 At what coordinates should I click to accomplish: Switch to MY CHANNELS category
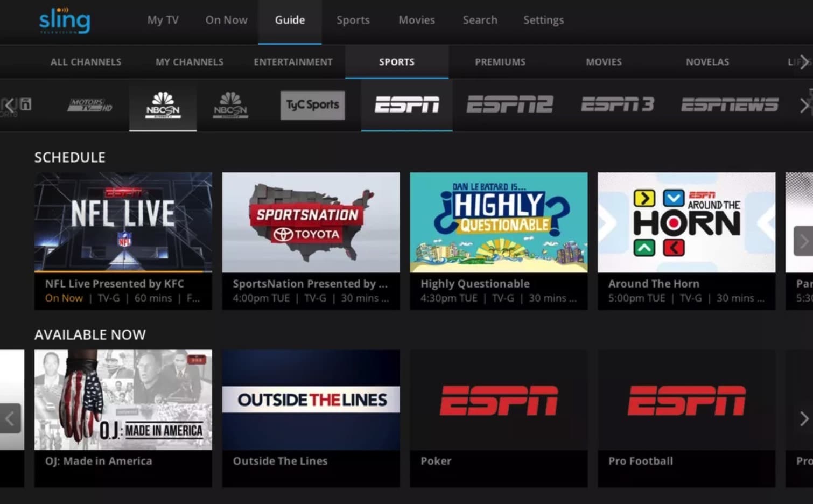190,62
